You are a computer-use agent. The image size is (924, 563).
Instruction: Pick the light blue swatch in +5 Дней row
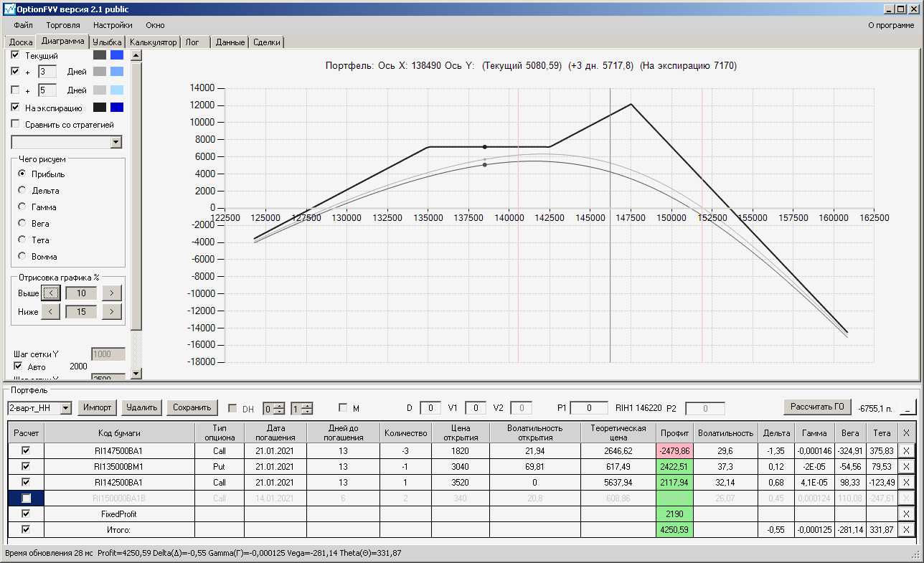pyautogui.click(x=117, y=90)
